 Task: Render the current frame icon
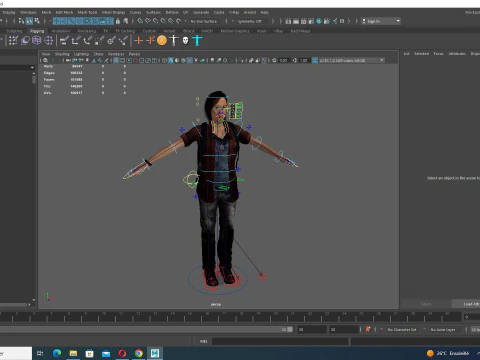click(296, 21)
